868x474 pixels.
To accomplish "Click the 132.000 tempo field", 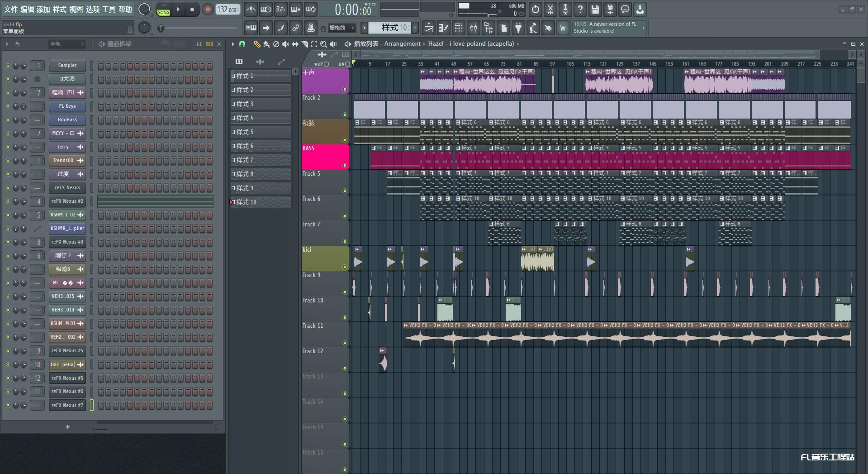I will pyautogui.click(x=228, y=10).
